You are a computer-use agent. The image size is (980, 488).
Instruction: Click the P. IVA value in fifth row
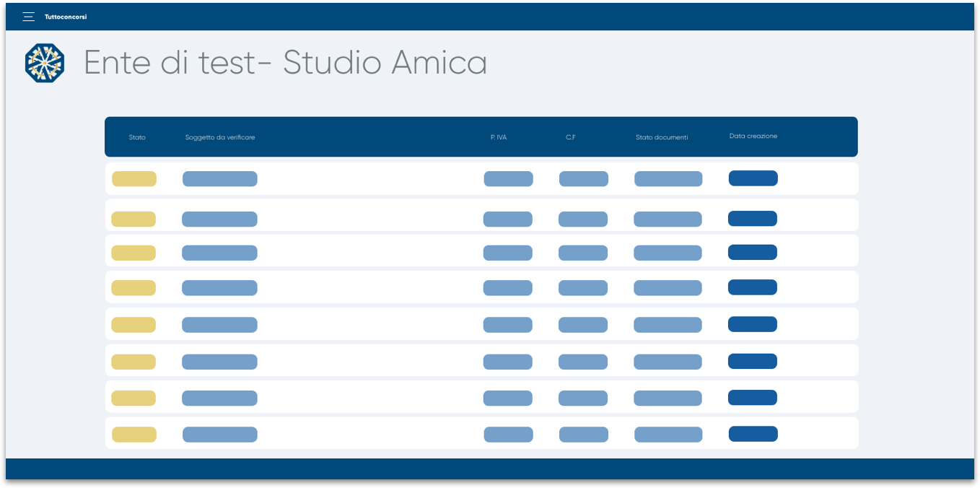(x=508, y=325)
